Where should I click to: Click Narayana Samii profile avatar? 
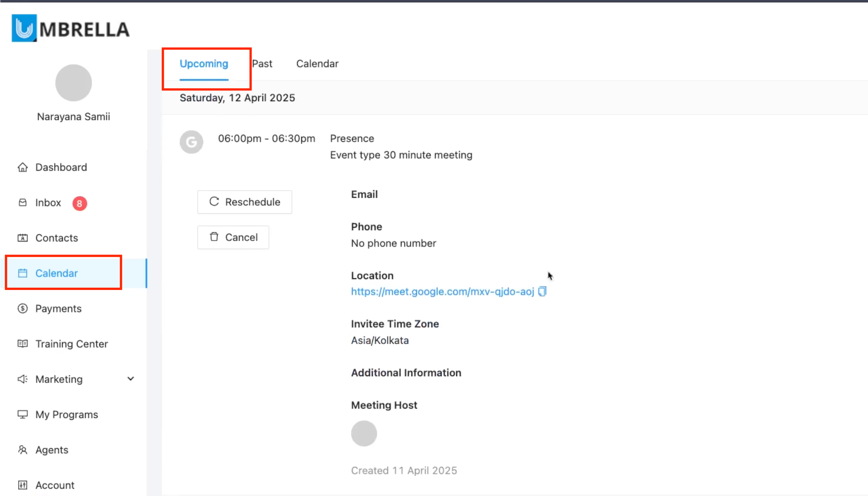click(73, 83)
